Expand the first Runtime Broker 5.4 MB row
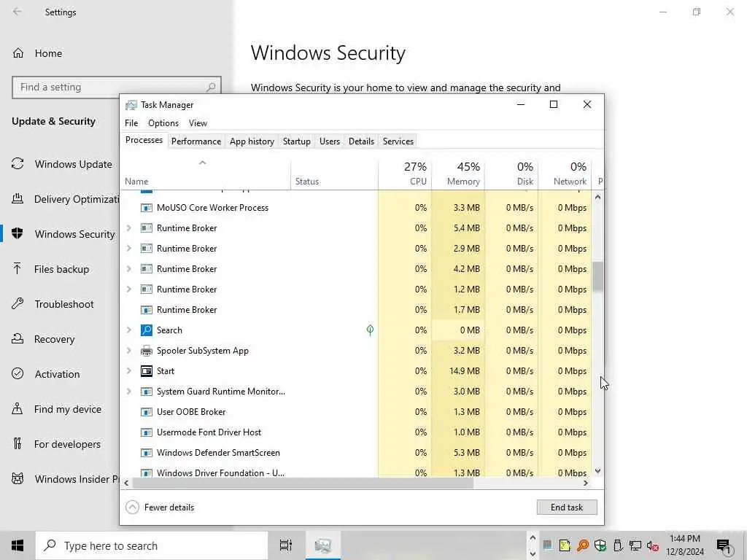Image resolution: width=747 pixels, height=560 pixels. coord(128,228)
